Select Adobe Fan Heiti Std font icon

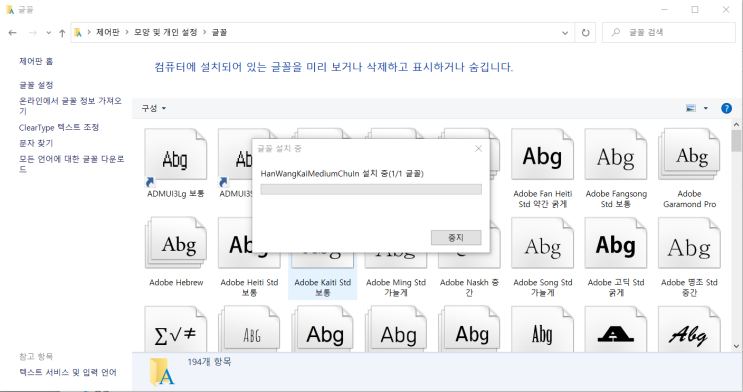tap(542, 155)
